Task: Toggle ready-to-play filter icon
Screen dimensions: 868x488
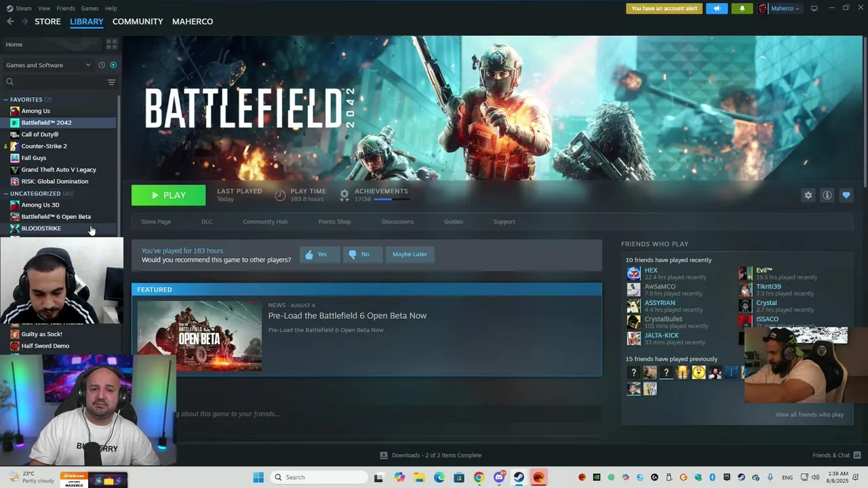Action: pos(113,65)
